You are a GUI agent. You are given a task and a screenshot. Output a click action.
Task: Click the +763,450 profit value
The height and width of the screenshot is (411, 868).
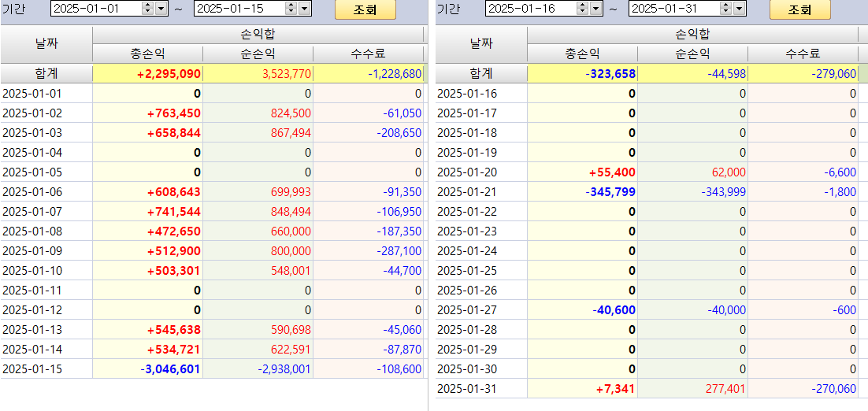(x=174, y=113)
